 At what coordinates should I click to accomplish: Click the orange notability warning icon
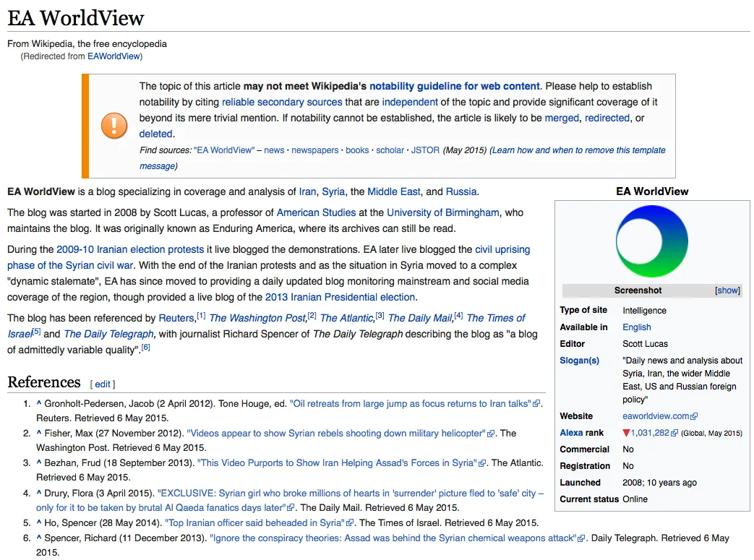(x=114, y=126)
